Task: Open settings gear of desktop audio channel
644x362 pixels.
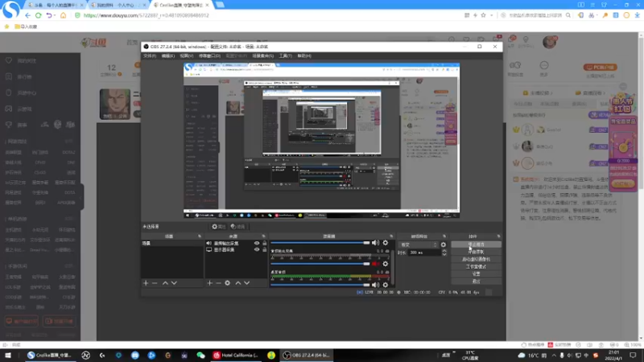Action: [386, 264]
